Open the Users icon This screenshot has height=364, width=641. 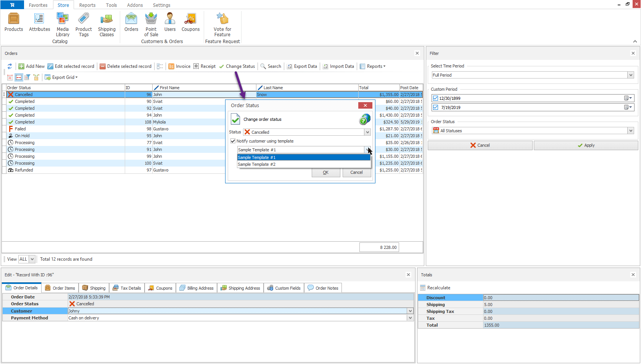click(x=170, y=22)
